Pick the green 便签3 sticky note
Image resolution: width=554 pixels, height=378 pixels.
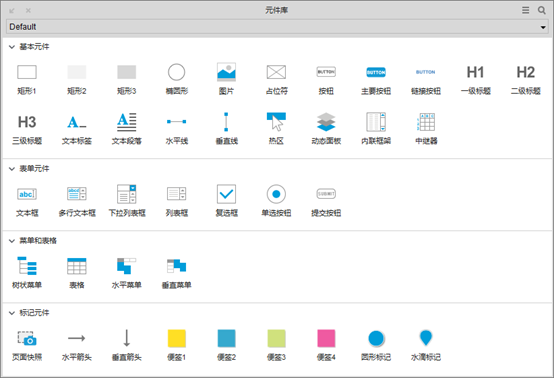click(x=276, y=345)
